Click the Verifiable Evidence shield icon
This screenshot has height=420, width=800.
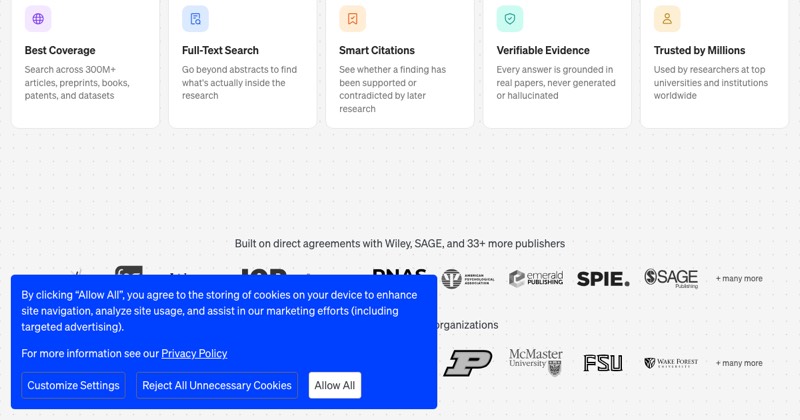(x=510, y=19)
